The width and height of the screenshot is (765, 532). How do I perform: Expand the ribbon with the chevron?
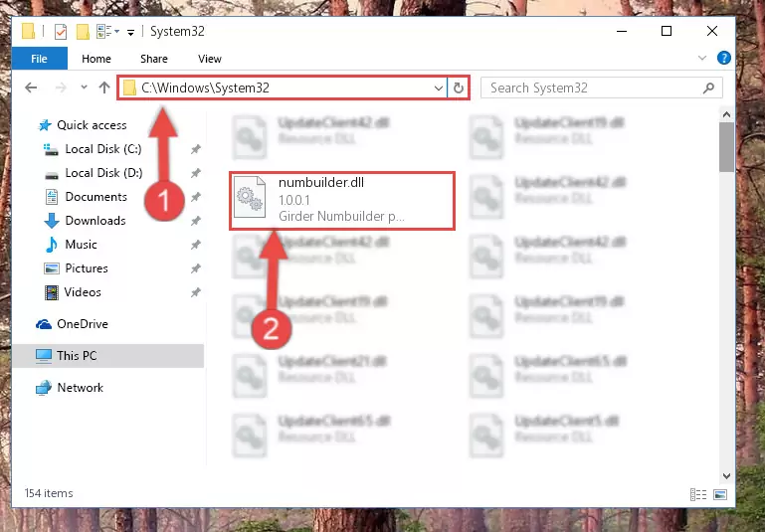702,58
